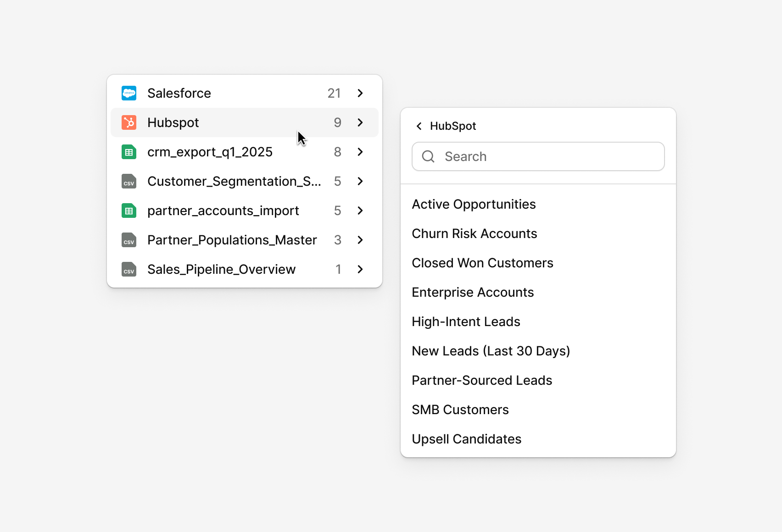782x532 pixels.
Task: Open the Sales_Pipeline_Overview entry
Action: pyautogui.click(x=245, y=269)
